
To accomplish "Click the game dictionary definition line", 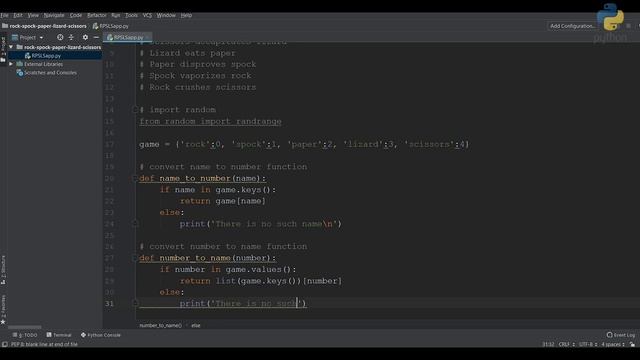I will (x=304, y=144).
